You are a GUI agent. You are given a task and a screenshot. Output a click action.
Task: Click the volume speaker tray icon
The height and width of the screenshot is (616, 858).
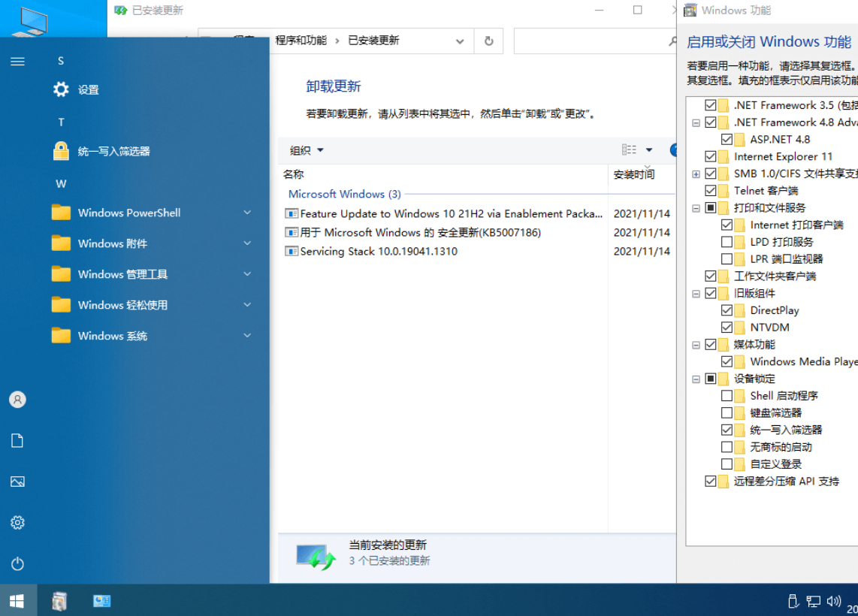point(833,601)
